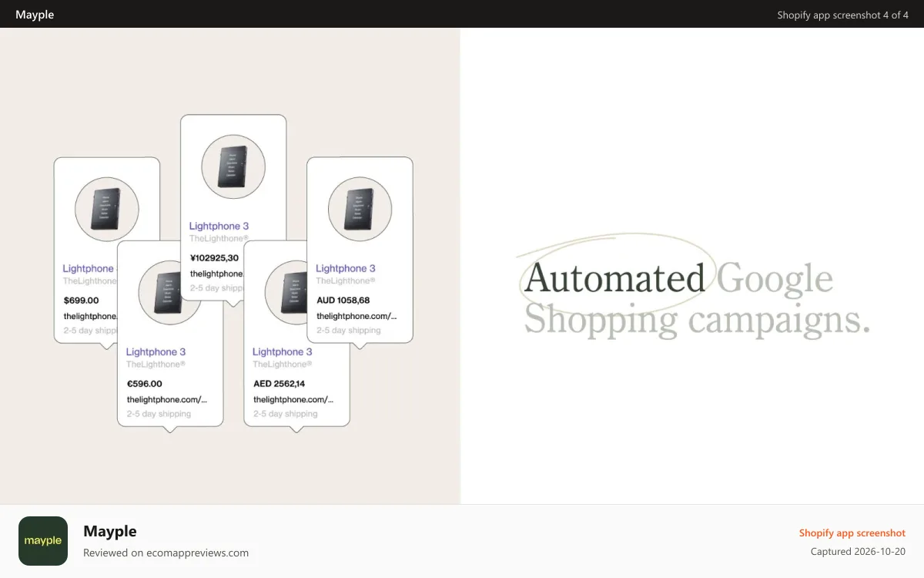
Task: Open Lightphone 3 title on AUD 1058,68 card
Action: pos(346,268)
